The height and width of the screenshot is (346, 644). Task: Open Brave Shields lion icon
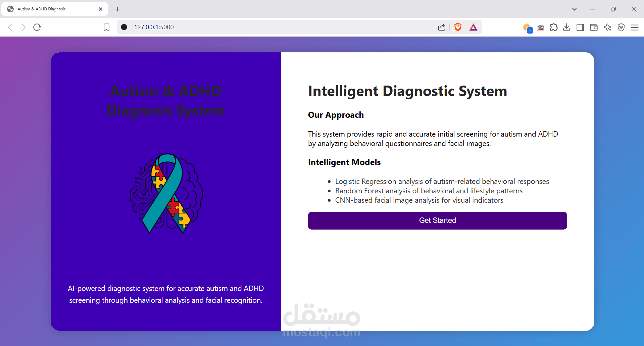click(458, 27)
